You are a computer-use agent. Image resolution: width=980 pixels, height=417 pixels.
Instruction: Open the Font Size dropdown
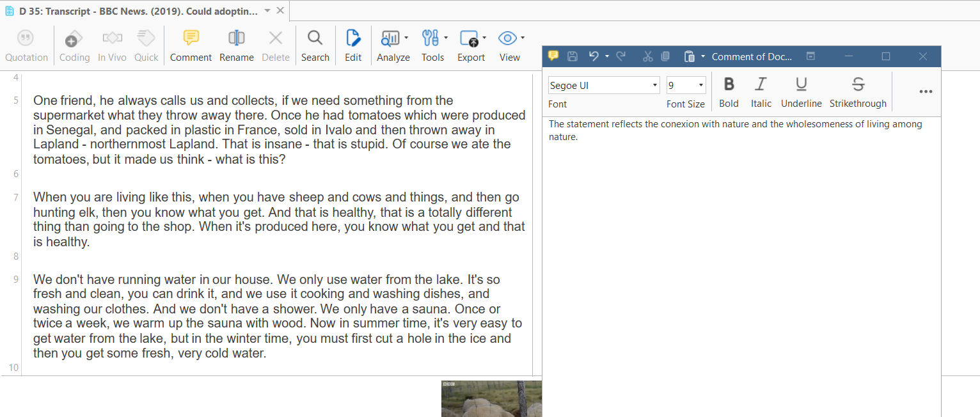701,86
